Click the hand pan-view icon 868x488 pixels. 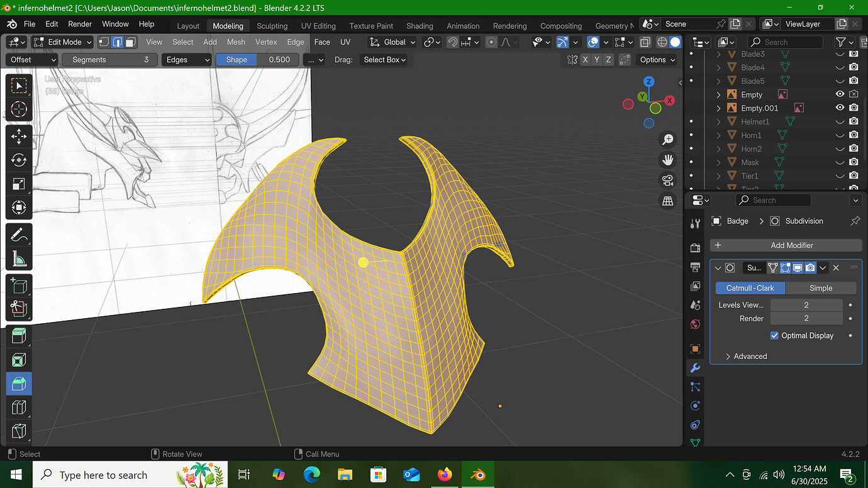pyautogui.click(x=668, y=160)
